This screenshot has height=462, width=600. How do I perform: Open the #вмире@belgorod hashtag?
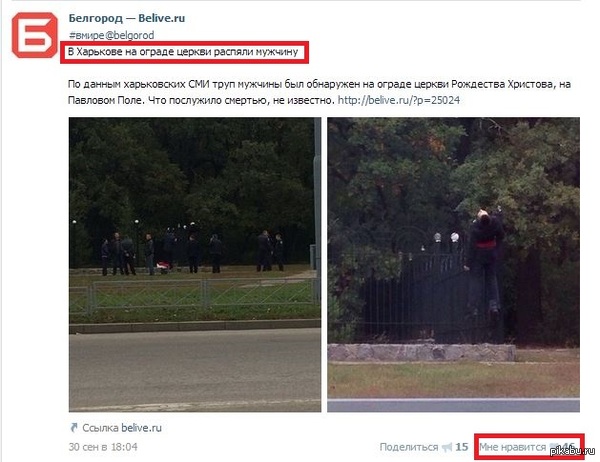pos(111,35)
